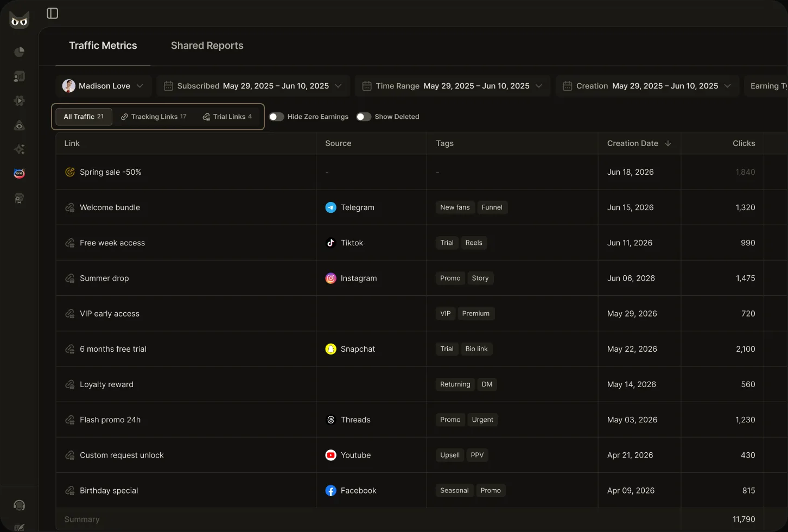Select the All Traffic filter tab
The width and height of the screenshot is (788, 532).
point(84,117)
